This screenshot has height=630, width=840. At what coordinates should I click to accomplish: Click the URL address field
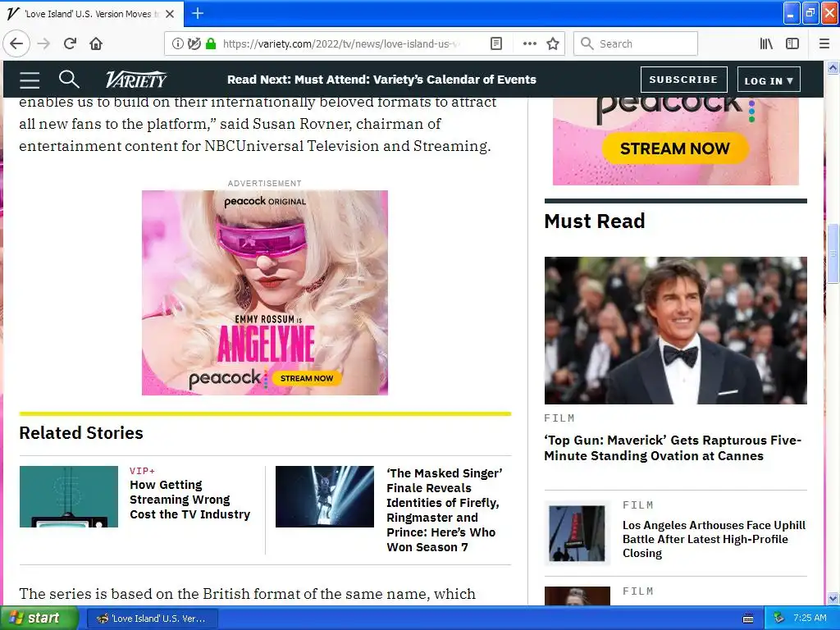tap(341, 44)
